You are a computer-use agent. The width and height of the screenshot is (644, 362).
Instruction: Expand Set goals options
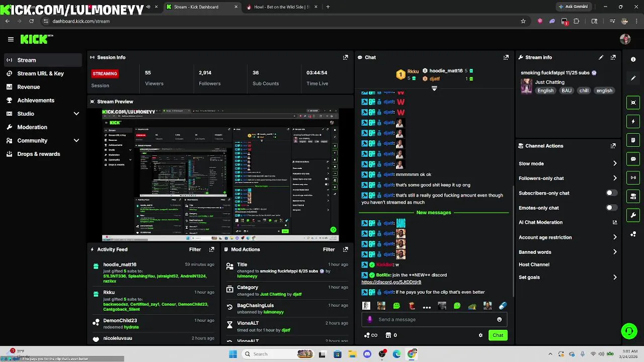tap(615, 277)
